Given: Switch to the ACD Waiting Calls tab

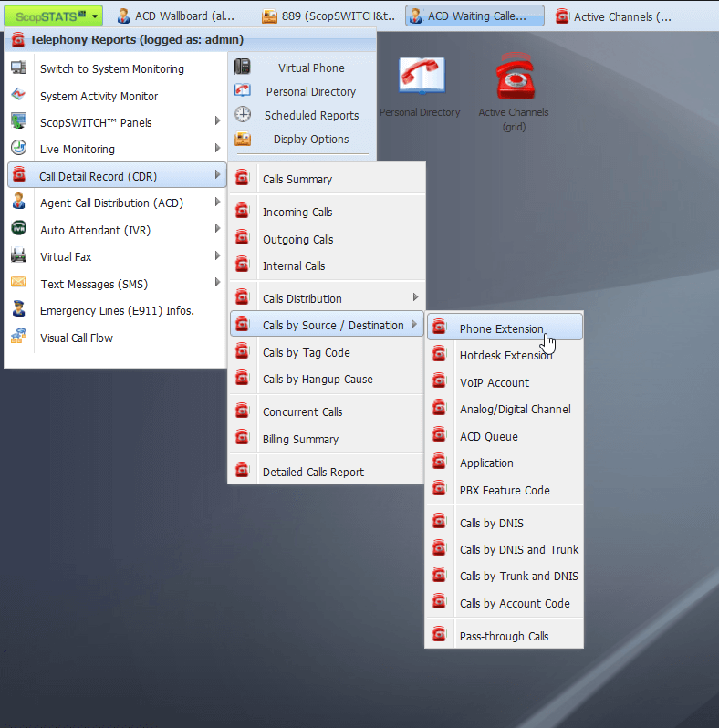Looking at the screenshot, I should tap(475, 16).
